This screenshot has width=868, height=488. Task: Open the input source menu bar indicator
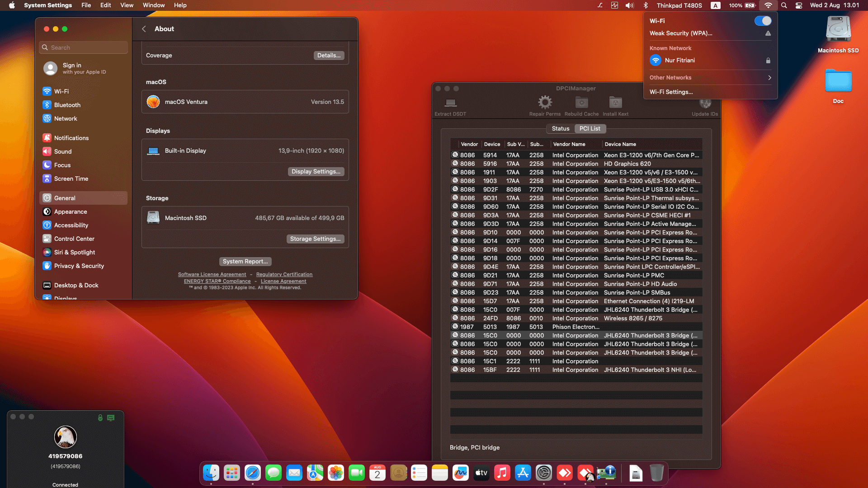pyautogui.click(x=715, y=5)
